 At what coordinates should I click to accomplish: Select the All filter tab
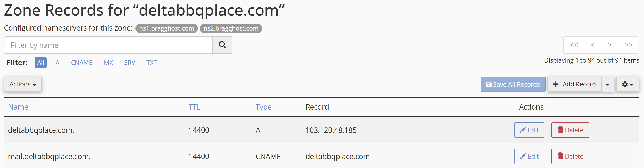(41, 63)
